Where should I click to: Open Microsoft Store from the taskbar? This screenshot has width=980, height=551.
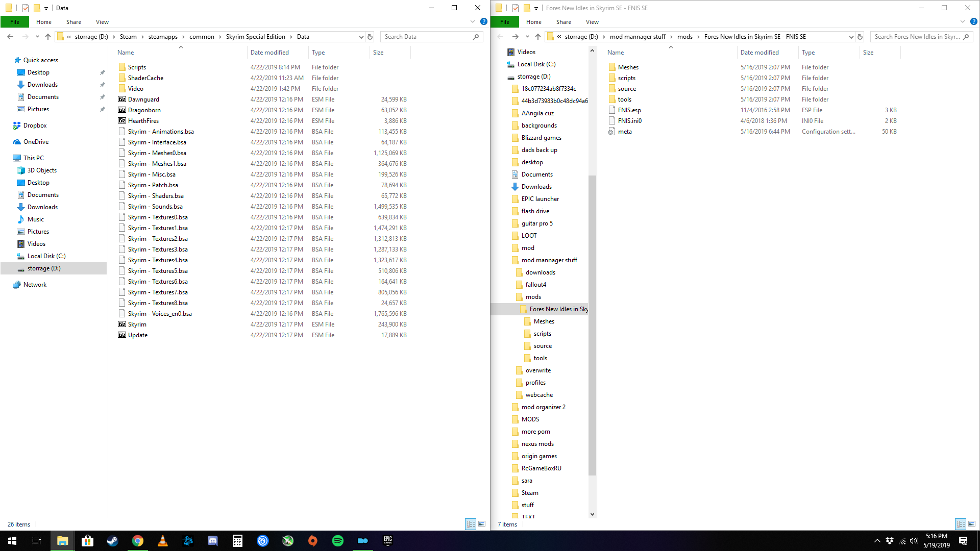[87, 541]
